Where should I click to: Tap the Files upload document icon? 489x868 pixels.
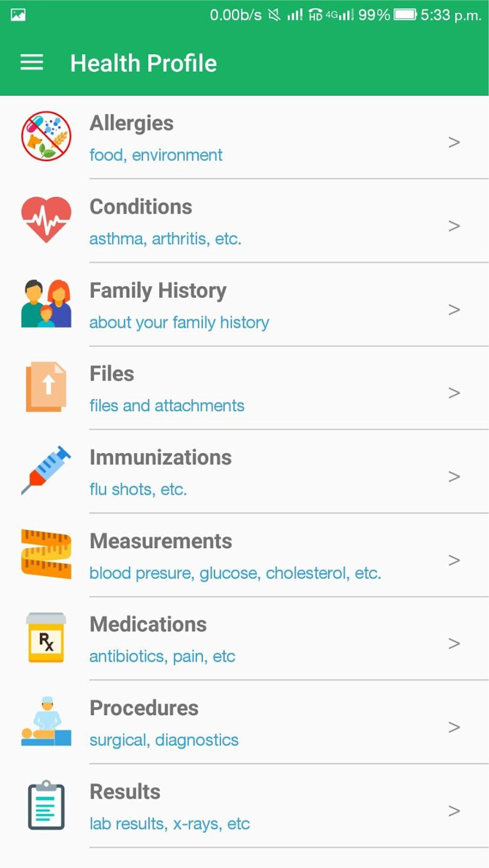click(46, 387)
